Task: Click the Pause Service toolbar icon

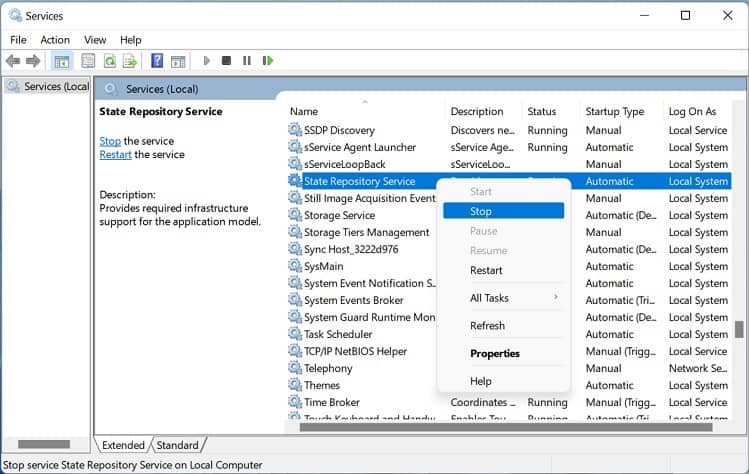Action: [x=246, y=61]
